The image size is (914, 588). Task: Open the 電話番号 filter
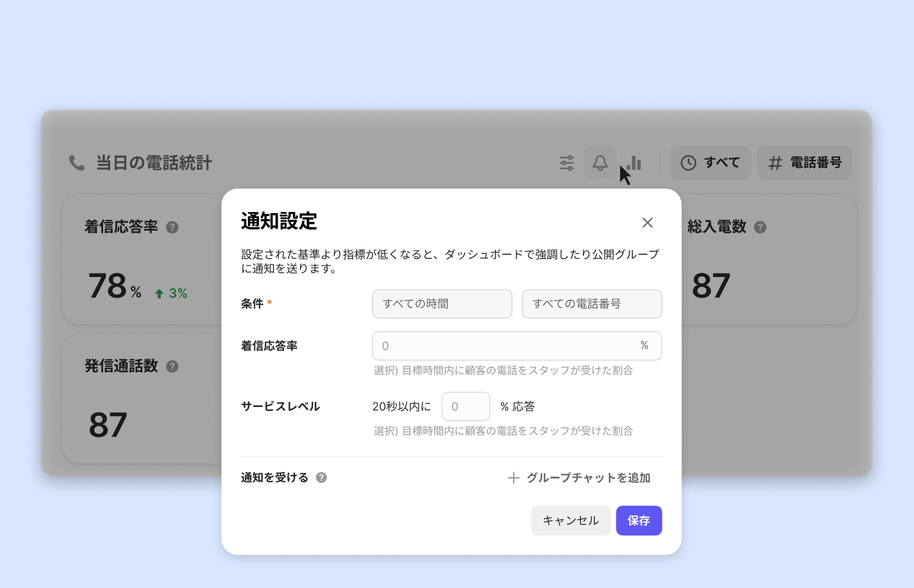click(804, 163)
